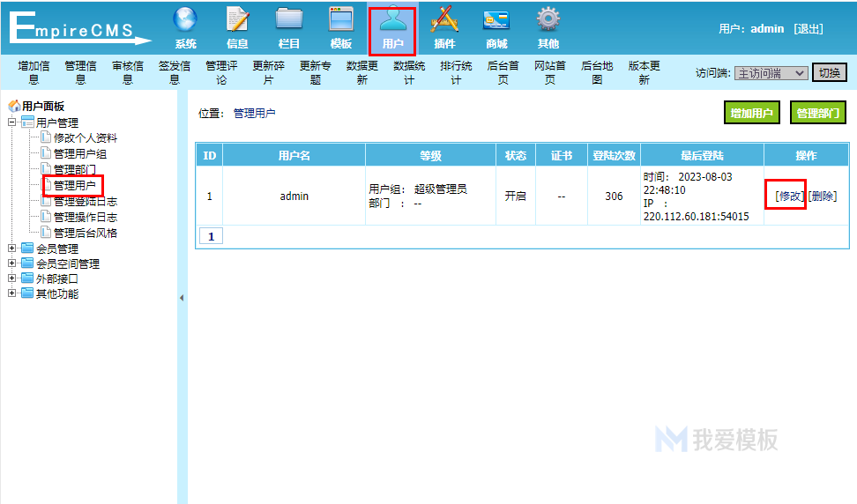The width and height of the screenshot is (857, 504).
Task: Collapse the sidebar with the arrow handle
Action: pos(182,298)
